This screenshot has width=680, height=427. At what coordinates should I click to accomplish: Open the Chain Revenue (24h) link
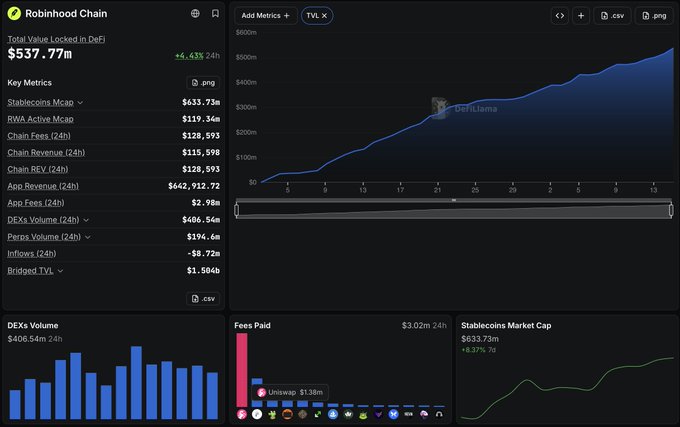[46, 153]
